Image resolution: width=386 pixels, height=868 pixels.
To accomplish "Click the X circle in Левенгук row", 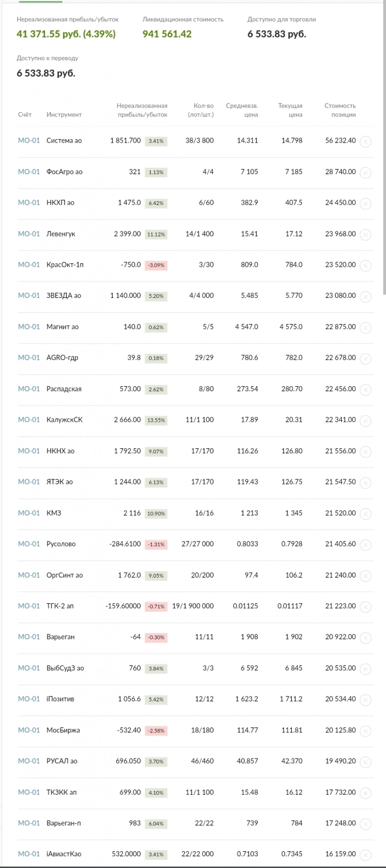I will coord(365,235).
